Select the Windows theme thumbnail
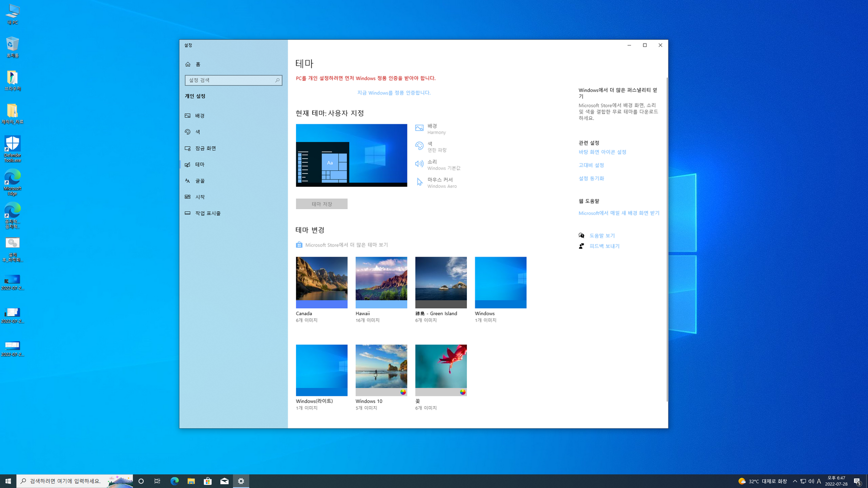868x488 pixels. 501,283
